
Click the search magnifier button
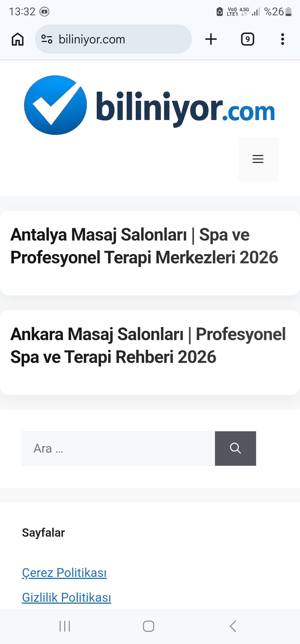(x=235, y=448)
